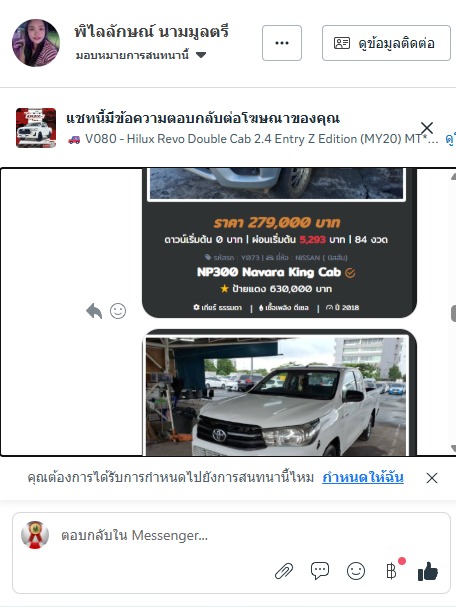React to message with smiley icon
The image size is (456, 607).
tap(118, 311)
